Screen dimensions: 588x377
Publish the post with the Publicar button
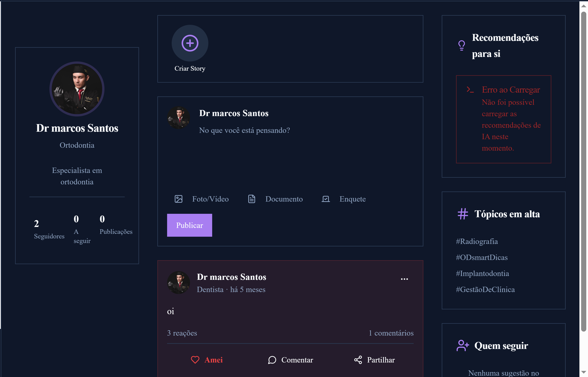[x=190, y=225]
